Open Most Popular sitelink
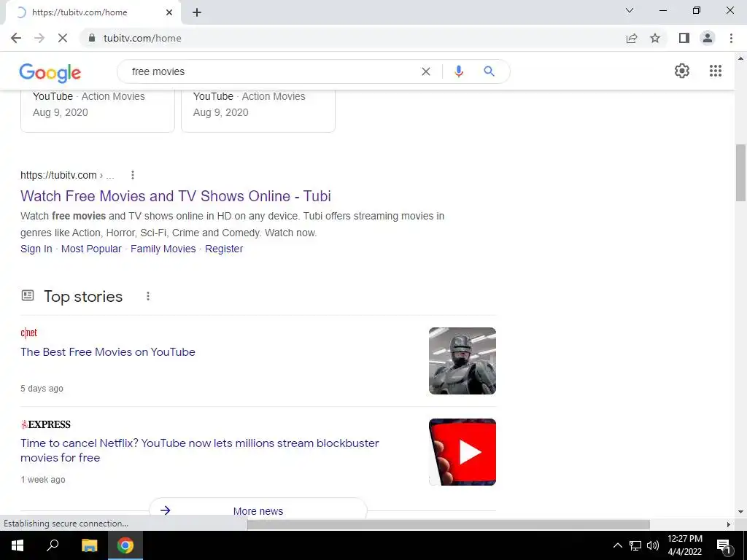Viewport: 747px width, 560px height. coord(91,249)
